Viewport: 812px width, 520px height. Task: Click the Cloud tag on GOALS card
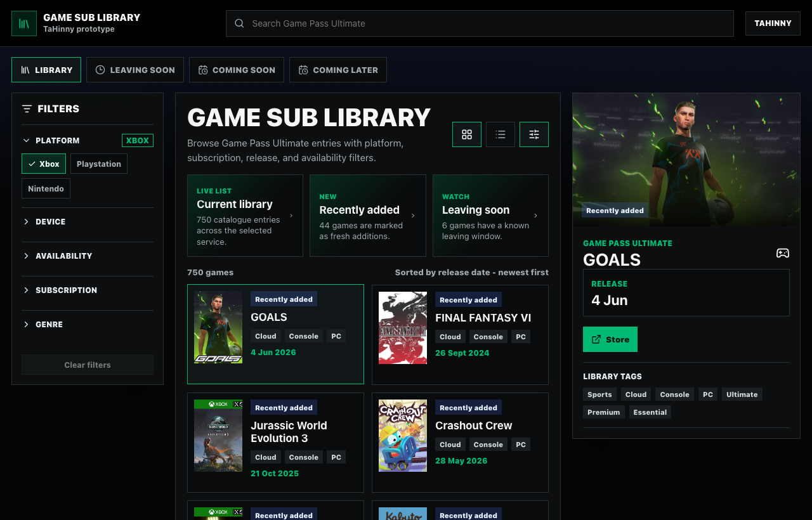pyautogui.click(x=266, y=336)
